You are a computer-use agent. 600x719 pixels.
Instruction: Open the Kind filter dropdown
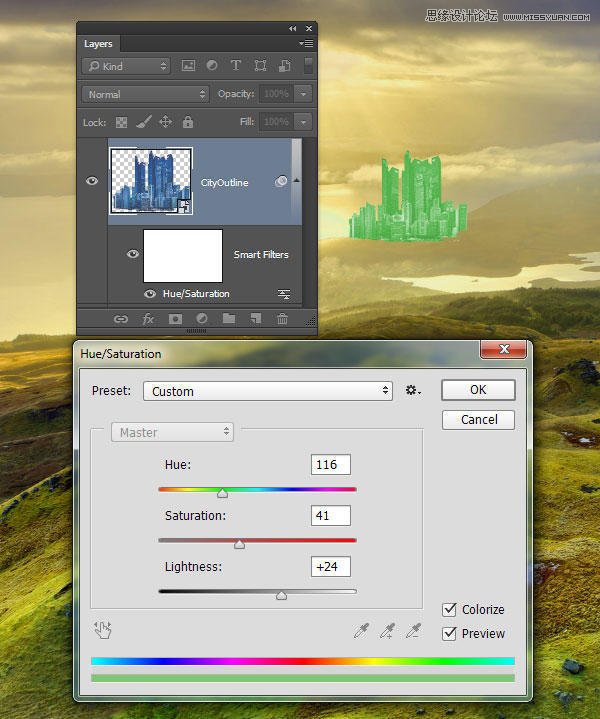126,66
